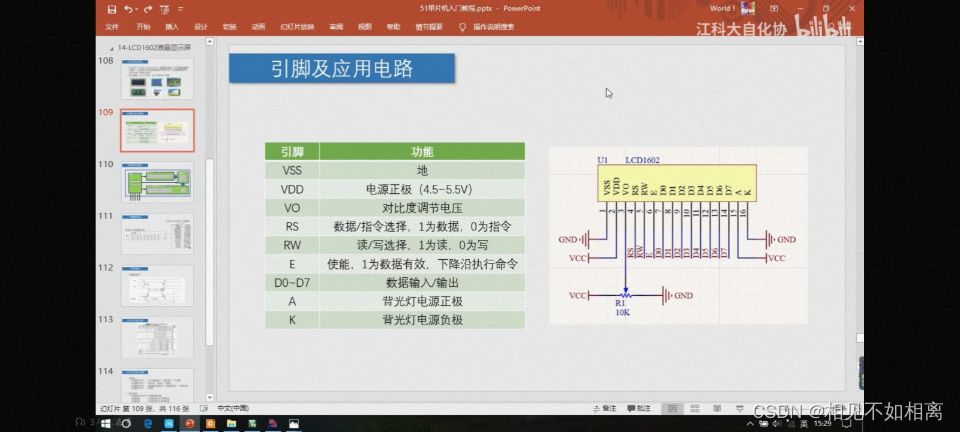Select slide 112 thumbnail
Image resolution: width=960 pixels, height=432 pixels.
157,285
